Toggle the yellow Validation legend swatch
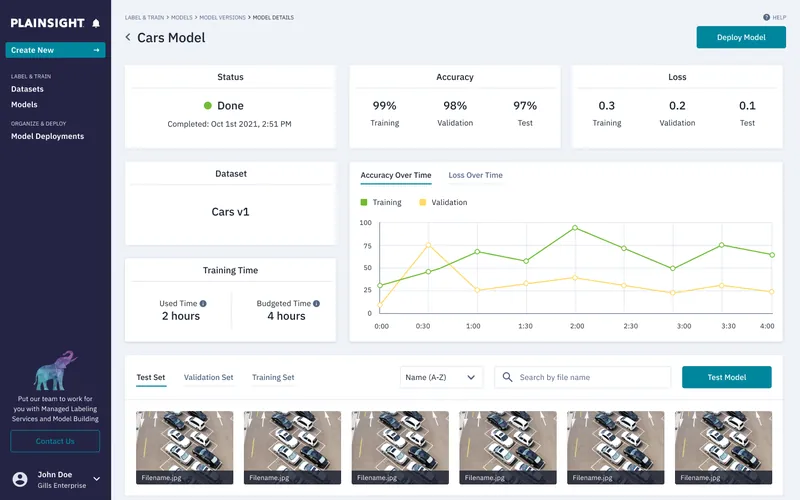The width and height of the screenshot is (800, 500). pyautogui.click(x=422, y=202)
